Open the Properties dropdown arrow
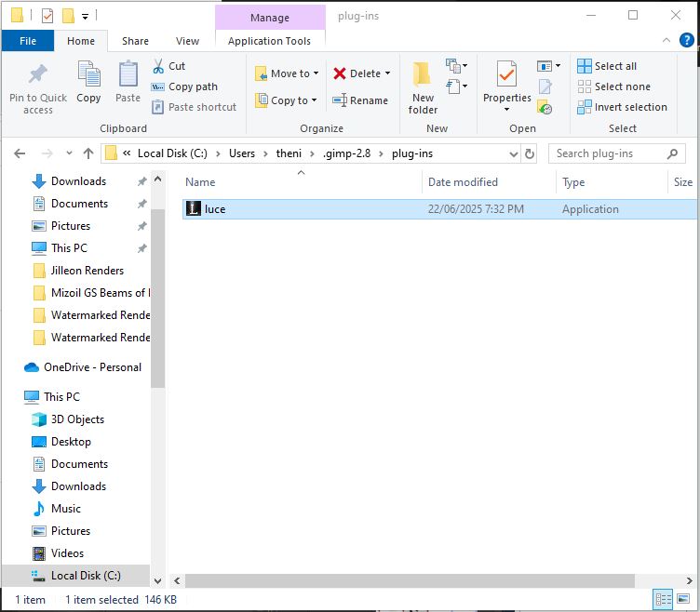This screenshot has height=612, width=700. [x=506, y=110]
